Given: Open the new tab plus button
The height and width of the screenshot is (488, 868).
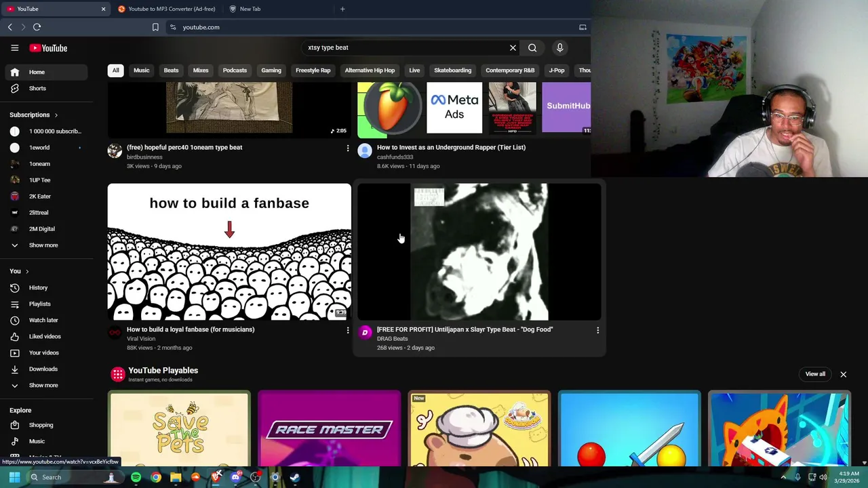Looking at the screenshot, I should (342, 9).
